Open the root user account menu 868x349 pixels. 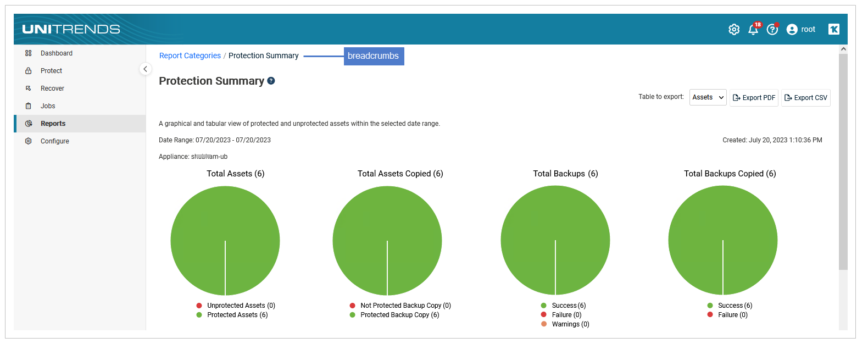click(801, 30)
